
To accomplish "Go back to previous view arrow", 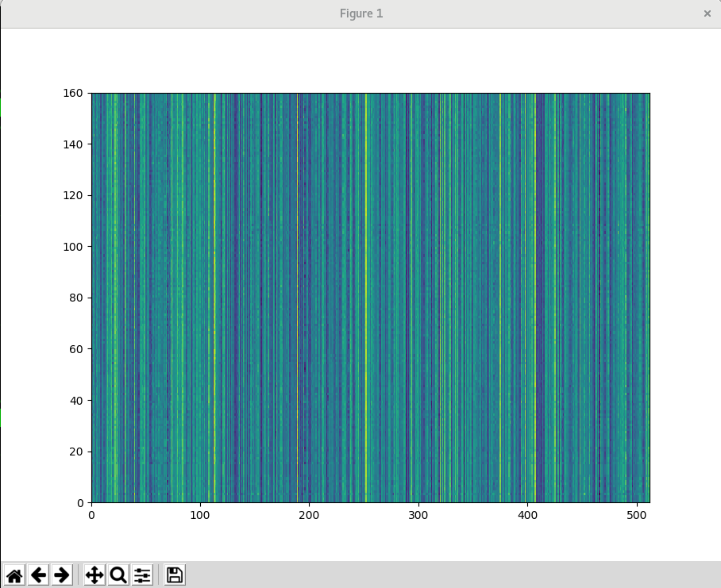I will (x=38, y=575).
